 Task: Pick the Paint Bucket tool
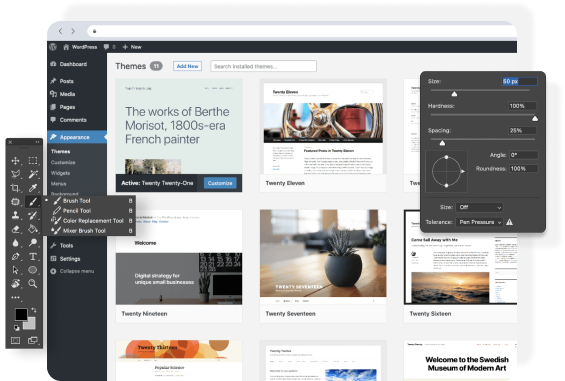[33, 229]
